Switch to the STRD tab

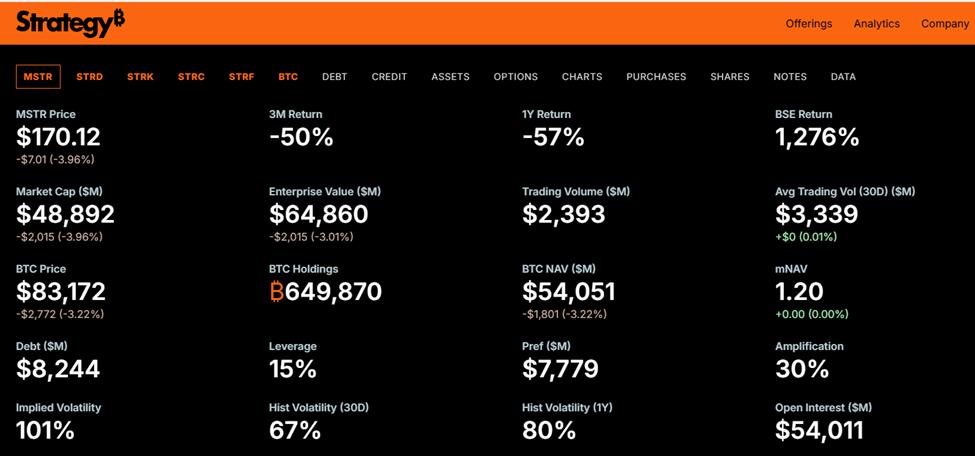(89, 77)
